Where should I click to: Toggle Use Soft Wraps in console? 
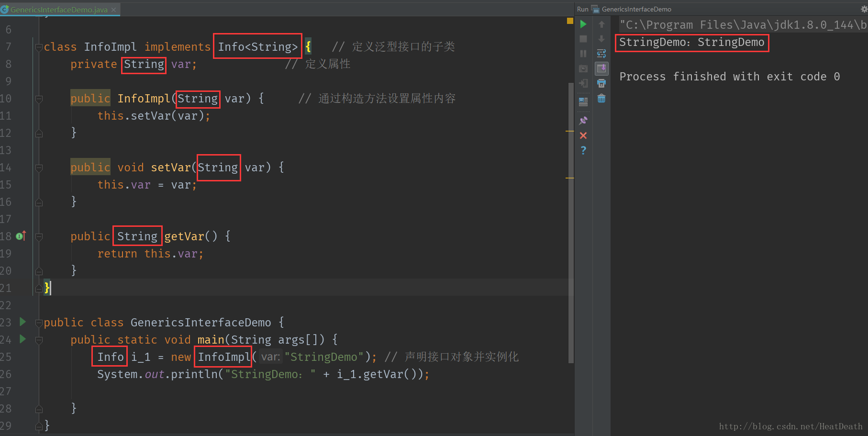pos(601,54)
